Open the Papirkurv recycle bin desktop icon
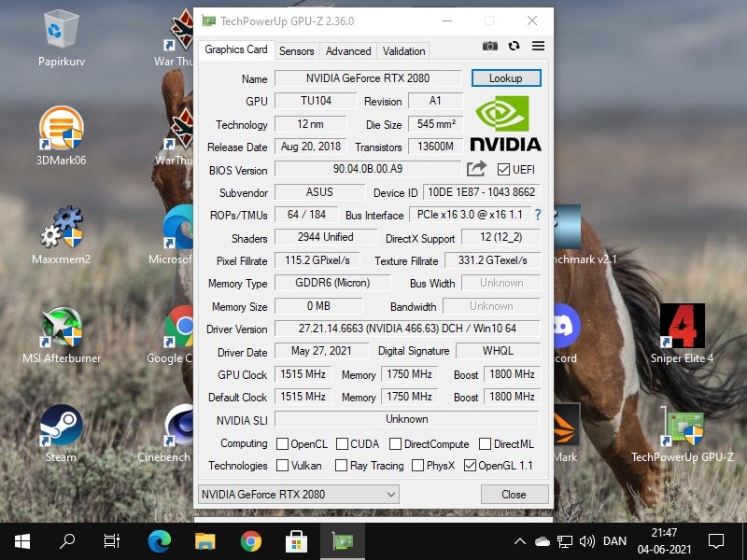The image size is (747, 560). (x=62, y=40)
